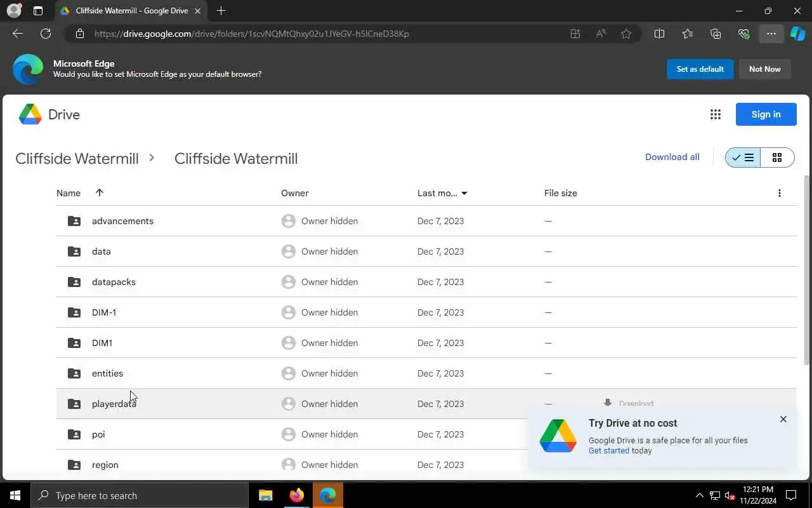Click the taskbar clock and date
Viewport: 812px width, 508px height.
[x=759, y=495]
